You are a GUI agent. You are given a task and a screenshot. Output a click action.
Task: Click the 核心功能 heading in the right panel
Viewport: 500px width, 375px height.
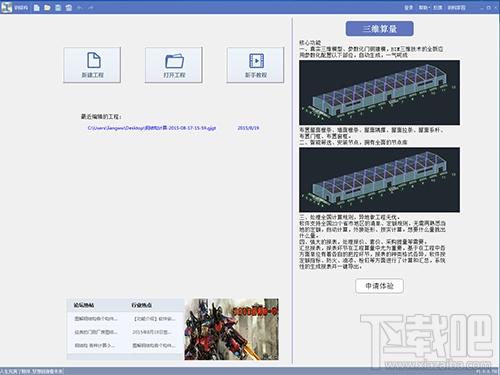310,43
